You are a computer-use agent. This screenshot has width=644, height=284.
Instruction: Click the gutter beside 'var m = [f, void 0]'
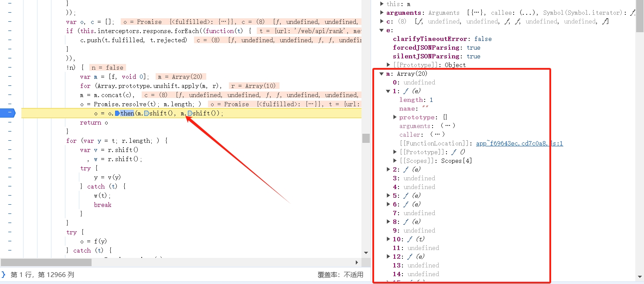10,77
